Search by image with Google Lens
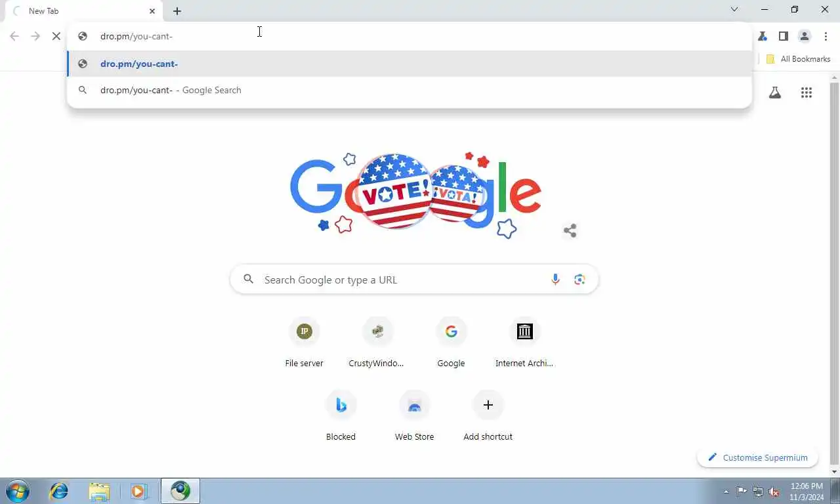This screenshot has width=840, height=504. pos(579,280)
